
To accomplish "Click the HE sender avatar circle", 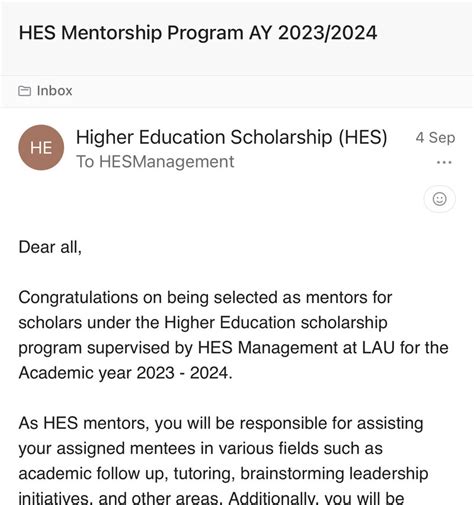I will tap(41, 147).
